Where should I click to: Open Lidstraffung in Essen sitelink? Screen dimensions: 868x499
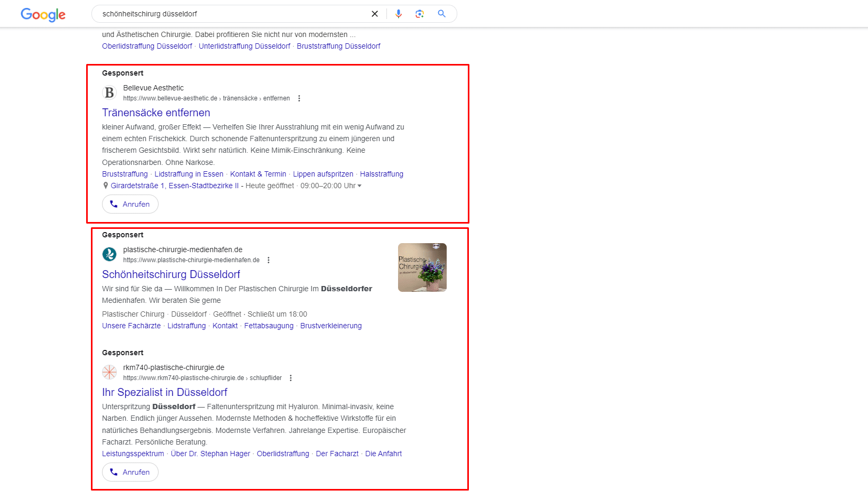point(189,174)
